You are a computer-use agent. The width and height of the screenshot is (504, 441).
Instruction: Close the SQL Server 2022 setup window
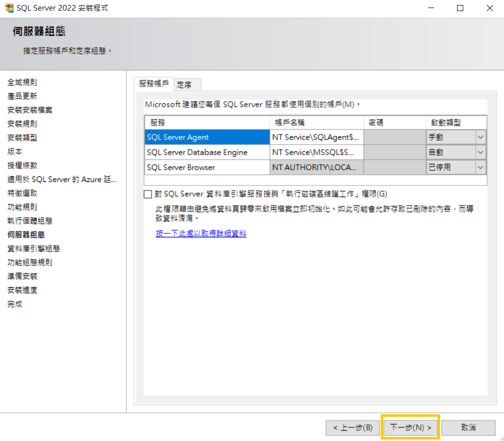(489, 8)
